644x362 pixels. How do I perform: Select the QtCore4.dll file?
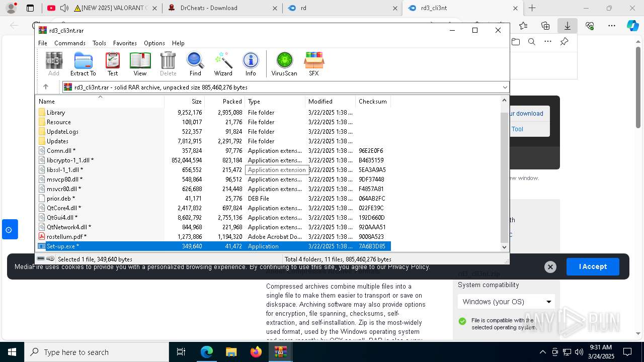coord(64,208)
